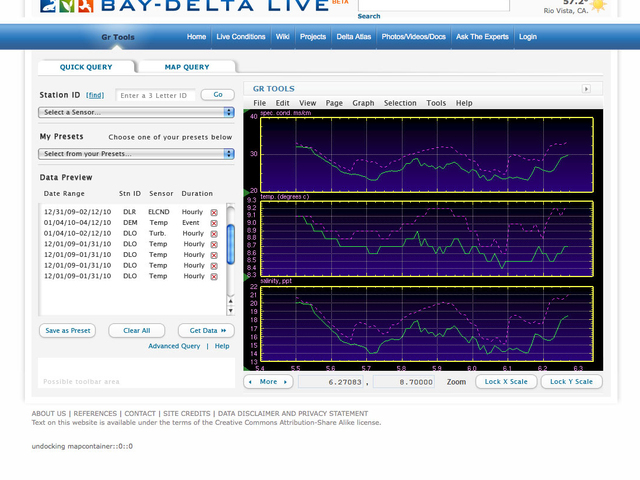Click the Lock Y Scale button
This screenshot has height=480, width=640.
pyautogui.click(x=571, y=382)
